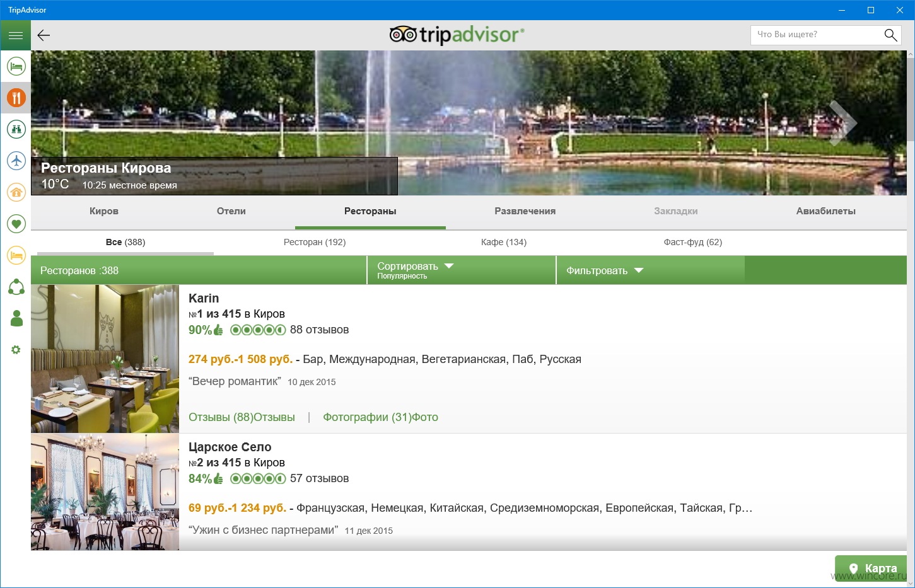915x588 pixels.
Task: Click the TripAdvisor logo
Action: tap(457, 35)
